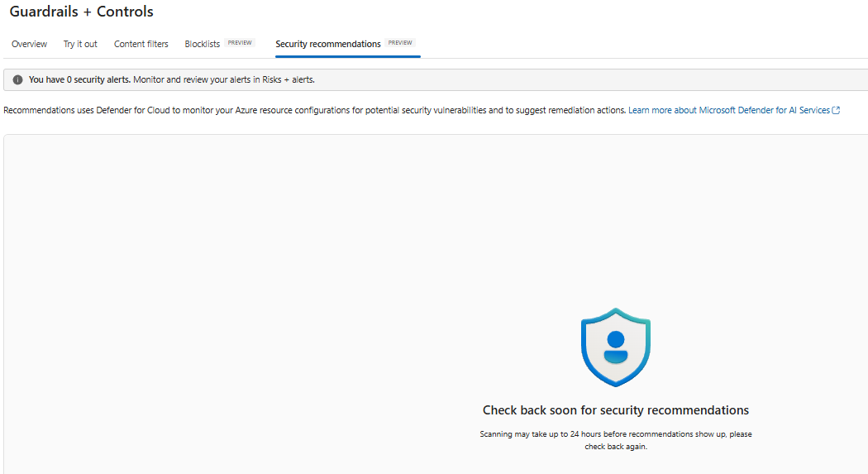Click the Guardrails + Controls page heading

(81, 12)
